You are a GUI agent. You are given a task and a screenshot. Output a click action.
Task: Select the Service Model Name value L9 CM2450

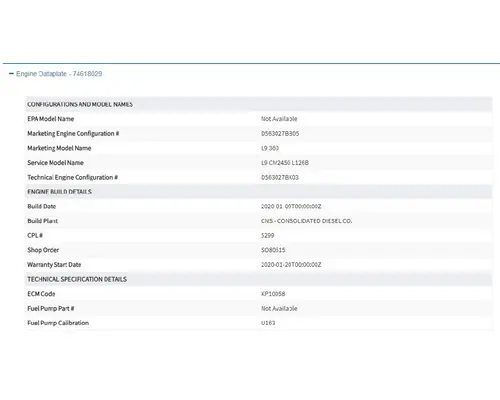tap(285, 163)
